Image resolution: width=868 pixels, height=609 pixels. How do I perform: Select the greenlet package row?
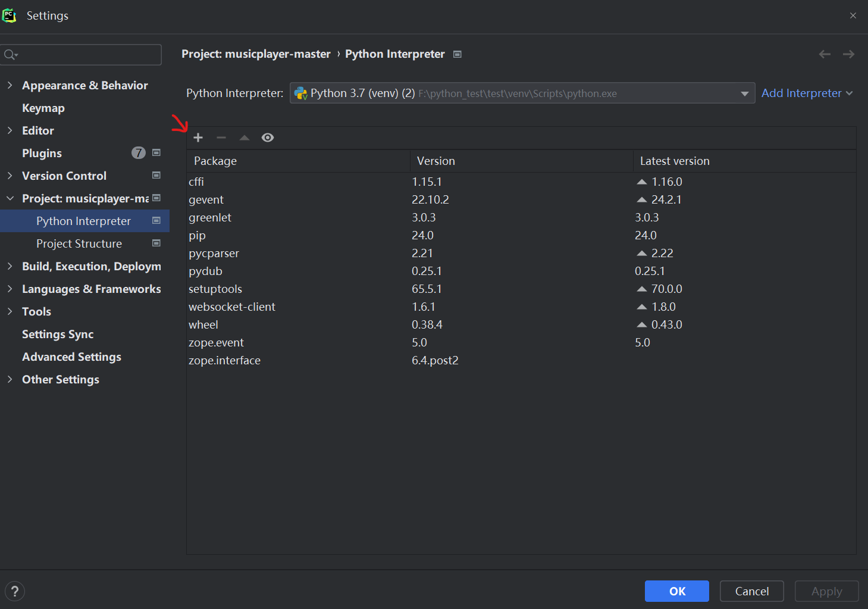point(521,217)
